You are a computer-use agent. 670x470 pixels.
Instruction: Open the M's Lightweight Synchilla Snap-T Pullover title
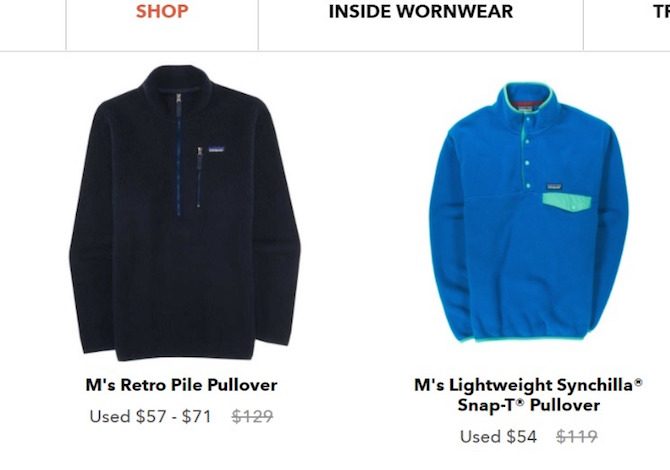click(529, 395)
